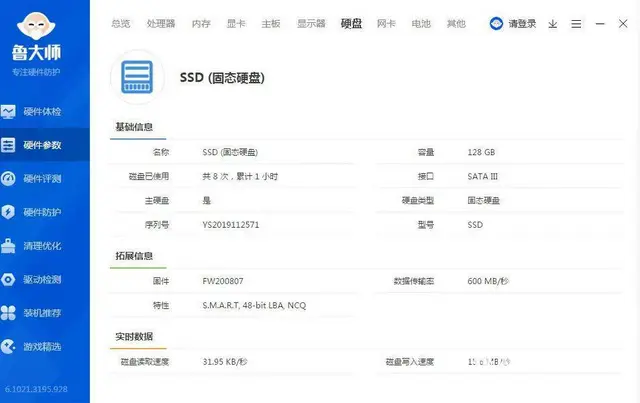Screen dimensions: 640x403
Task: Click the 基础信息 section header
Action: click(134, 127)
